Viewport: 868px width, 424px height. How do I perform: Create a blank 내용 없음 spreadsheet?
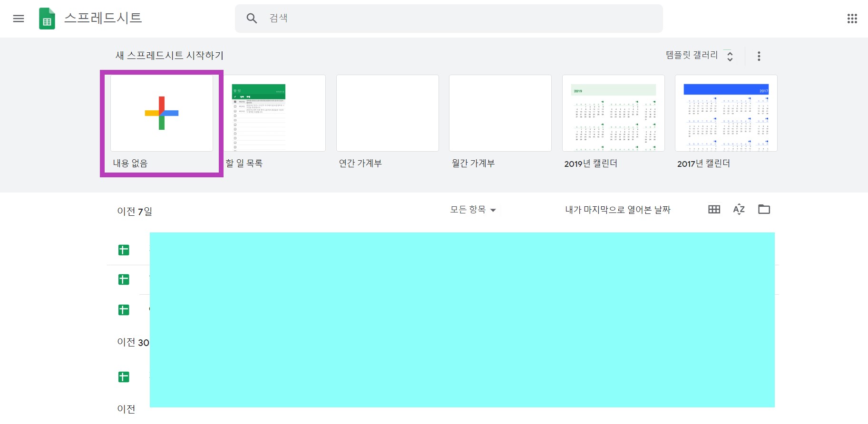point(162,113)
